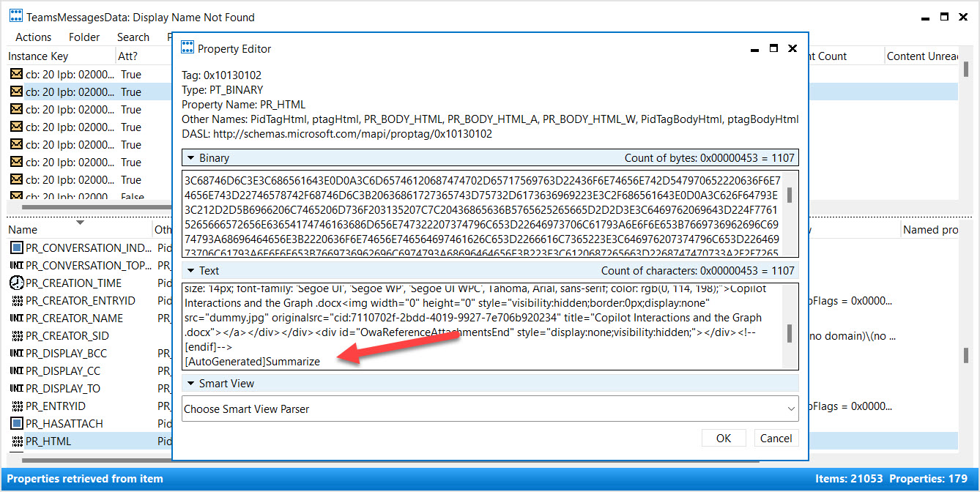Collapse the Text section
Image resolution: width=980 pixels, height=492 pixels.
pos(193,270)
